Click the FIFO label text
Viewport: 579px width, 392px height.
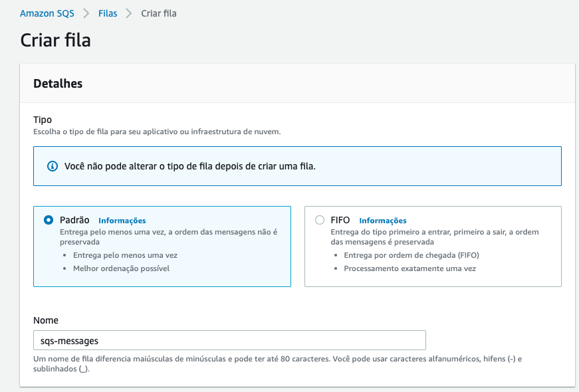point(340,220)
